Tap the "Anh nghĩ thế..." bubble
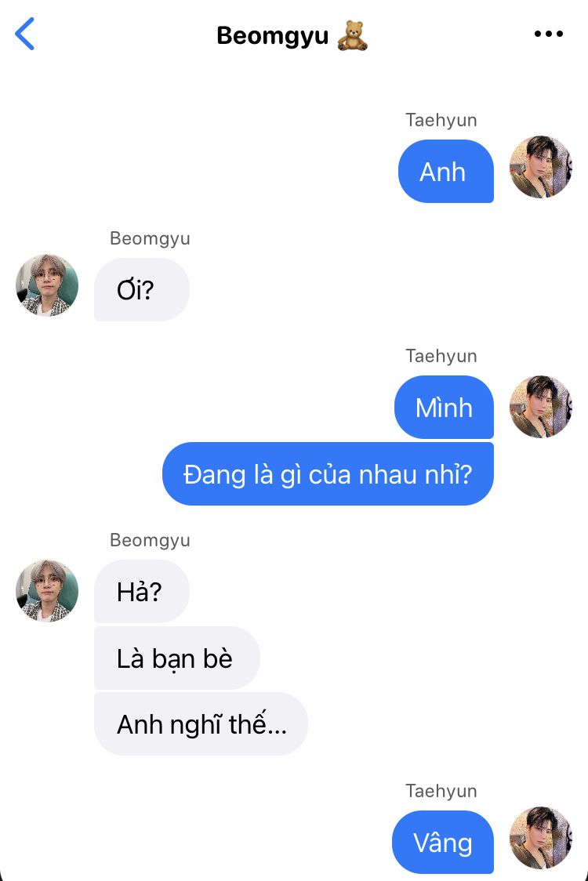The image size is (588, 881). (201, 724)
